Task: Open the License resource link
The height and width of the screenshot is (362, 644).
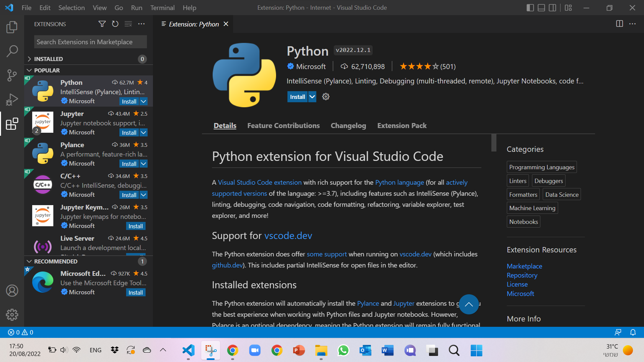Action: click(x=517, y=284)
